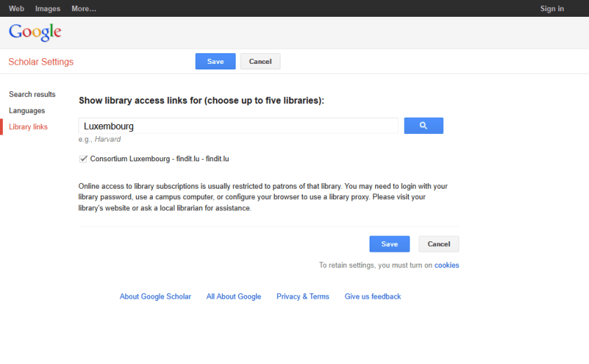Click the library search text field
This screenshot has width=589, height=364.
click(x=238, y=126)
